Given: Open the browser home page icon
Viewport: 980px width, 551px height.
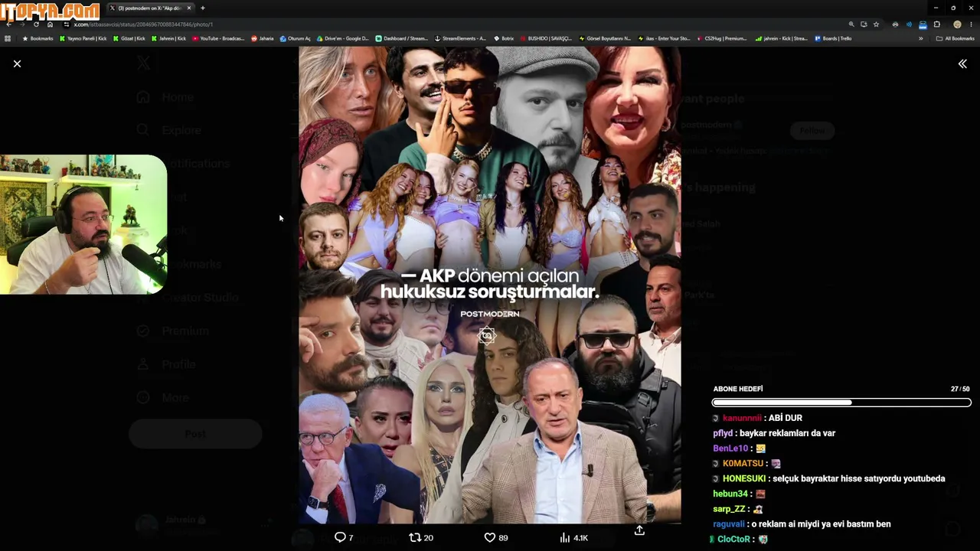Looking at the screenshot, I should [x=50, y=24].
